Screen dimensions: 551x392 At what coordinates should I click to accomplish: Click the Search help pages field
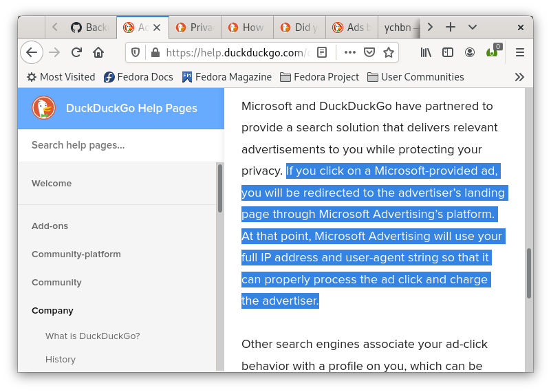[x=120, y=145]
